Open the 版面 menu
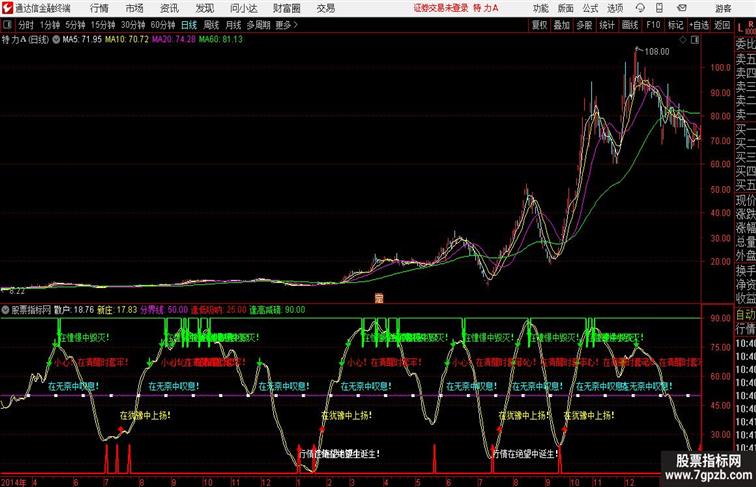756x487 pixels. click(566, 8)
